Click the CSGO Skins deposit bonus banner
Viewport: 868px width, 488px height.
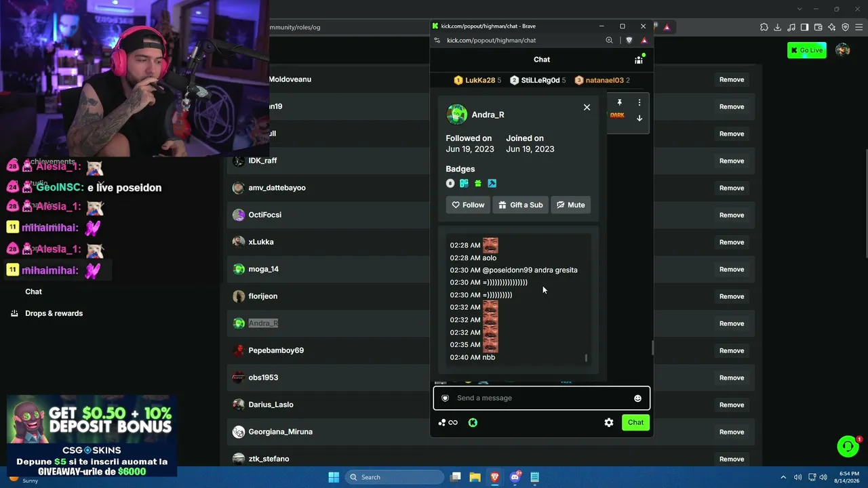coord(92,436)
